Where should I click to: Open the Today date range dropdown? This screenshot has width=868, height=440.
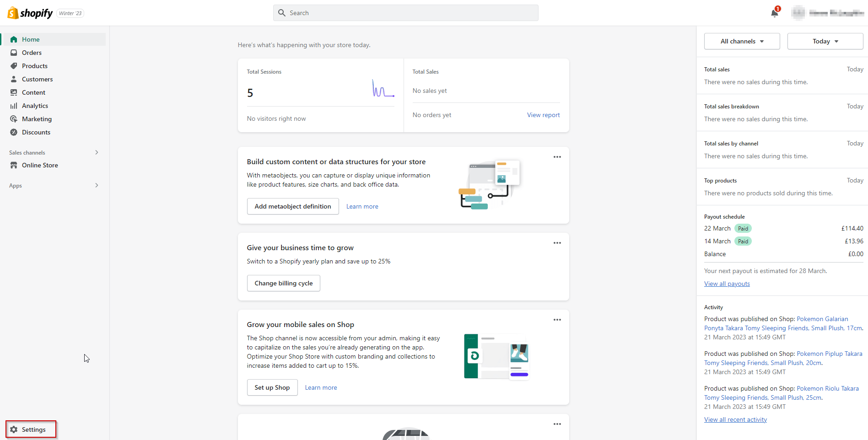pos(825,41)
